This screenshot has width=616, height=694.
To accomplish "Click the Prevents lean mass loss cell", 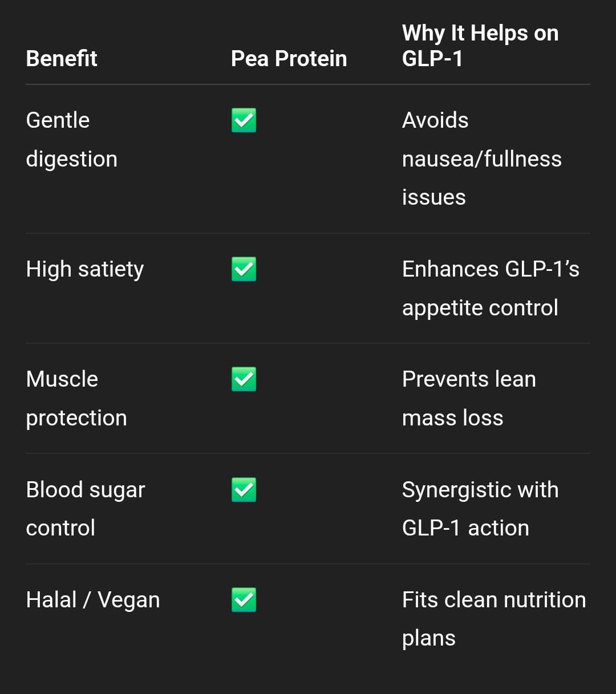I will pos(469,399).
